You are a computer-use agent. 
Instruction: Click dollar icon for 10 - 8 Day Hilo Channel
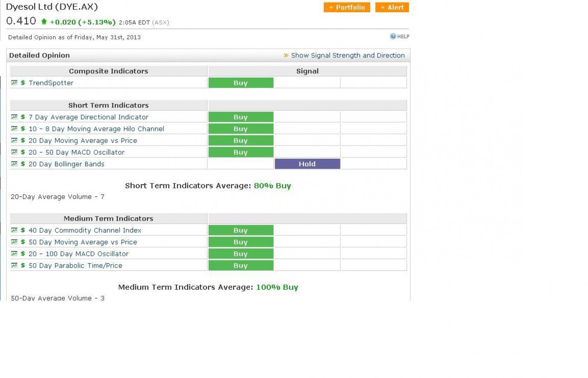pyautogui.click(x=23, y=129)
